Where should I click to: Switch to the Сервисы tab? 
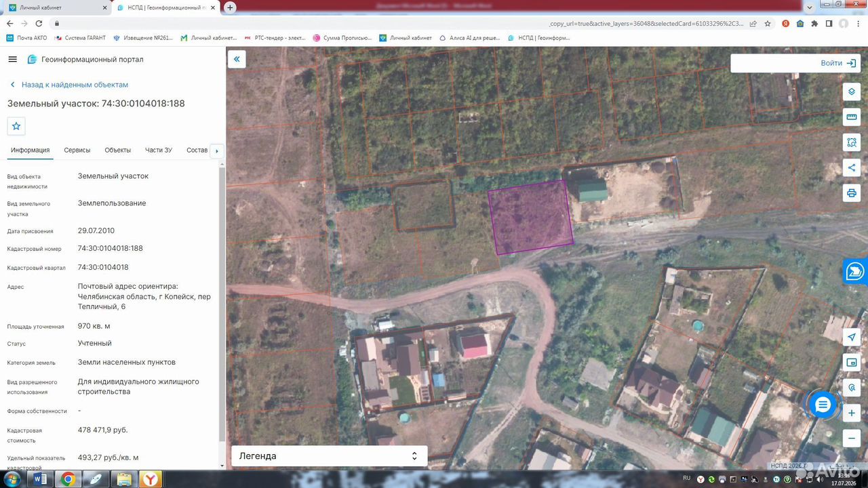(77, 150)
